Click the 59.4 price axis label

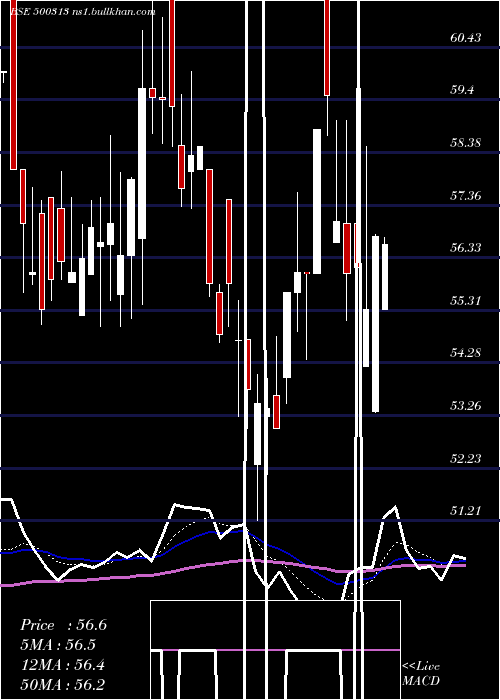462,90
